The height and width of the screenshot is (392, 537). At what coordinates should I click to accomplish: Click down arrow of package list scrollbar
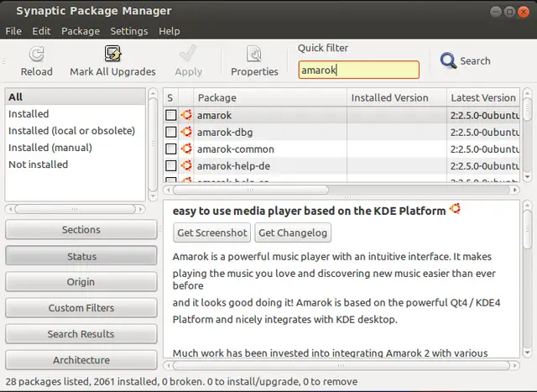pos(528,177)
